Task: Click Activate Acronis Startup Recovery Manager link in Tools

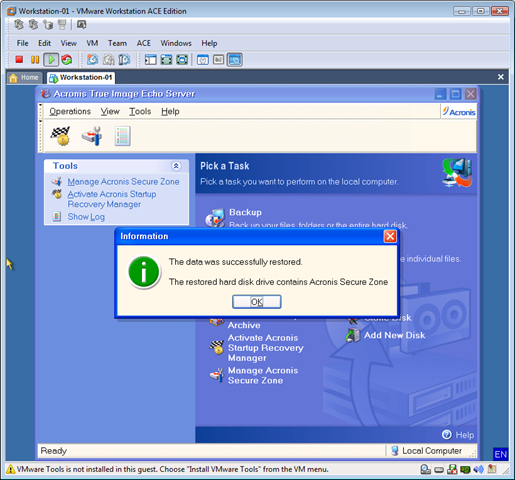Action: 112,199
